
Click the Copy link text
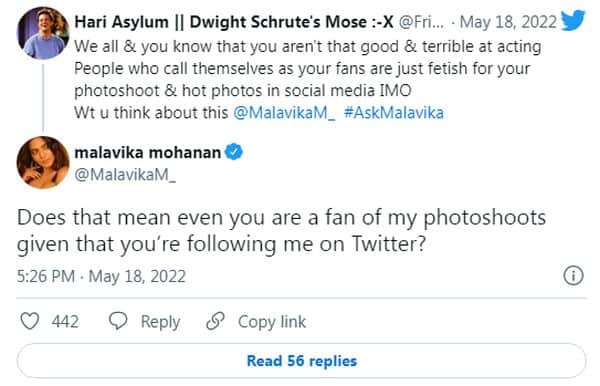pyautogui.click(x=272, y=322)
